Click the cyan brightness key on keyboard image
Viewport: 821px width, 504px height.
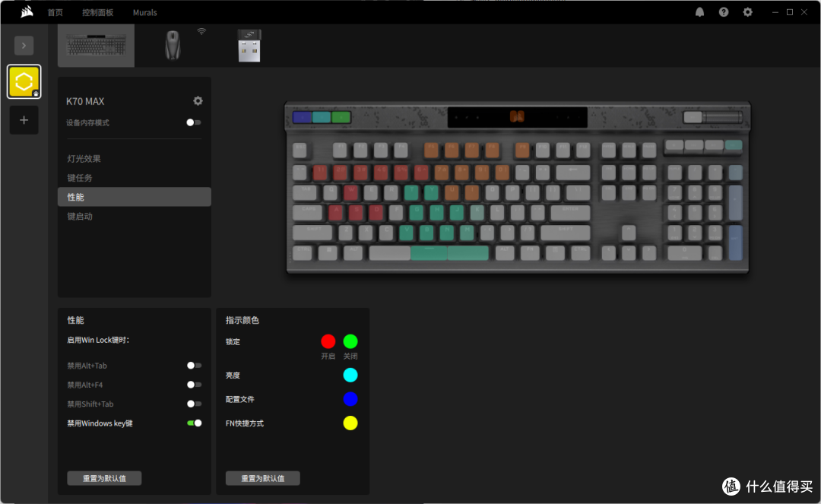coord(322,117)
